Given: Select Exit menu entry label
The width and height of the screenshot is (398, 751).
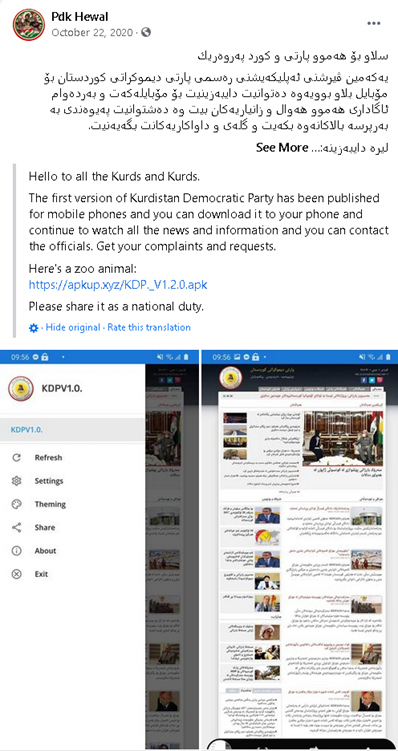Looking at the screenshot, I should tap(41, 574).
